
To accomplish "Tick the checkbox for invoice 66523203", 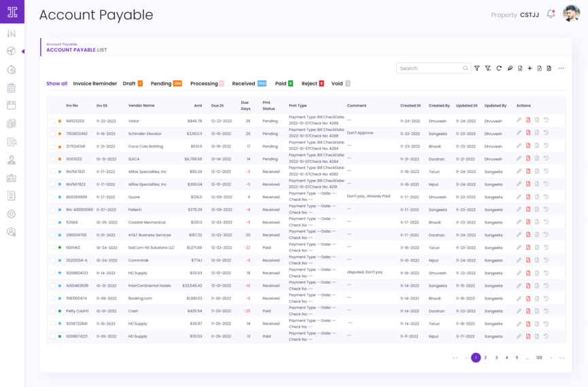I will click(x=52, y=121).
